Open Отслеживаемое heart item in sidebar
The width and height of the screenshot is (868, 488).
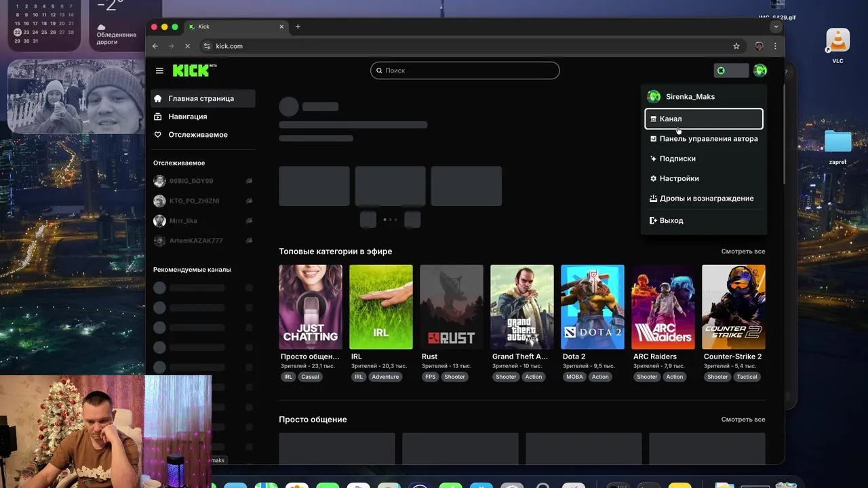[203, 135]
